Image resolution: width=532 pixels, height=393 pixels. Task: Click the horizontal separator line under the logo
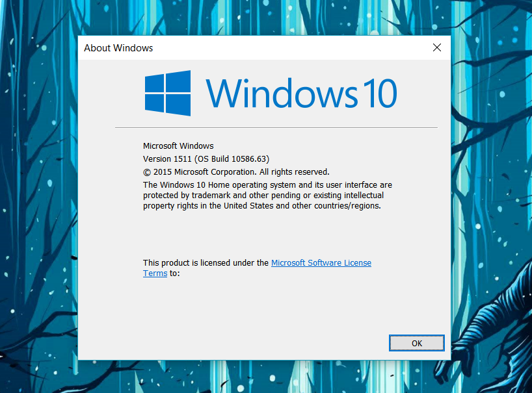click(x=276, y=127)
